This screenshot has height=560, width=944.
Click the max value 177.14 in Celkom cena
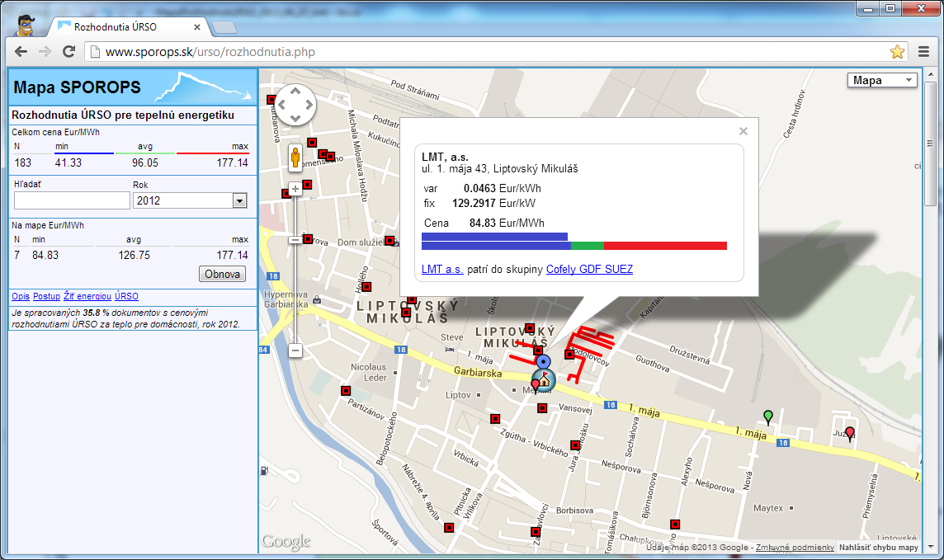click(x=233, y=162)
